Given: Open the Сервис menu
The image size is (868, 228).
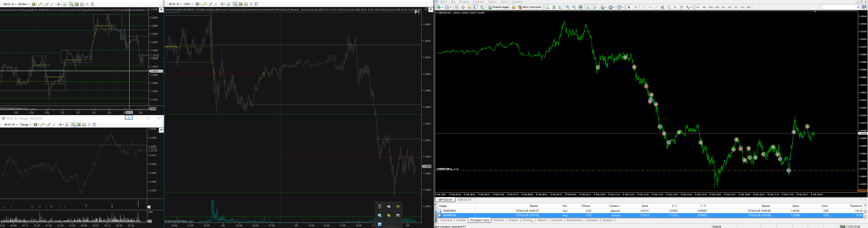Looking at the screenshot, I should click(x=492, y=2).
